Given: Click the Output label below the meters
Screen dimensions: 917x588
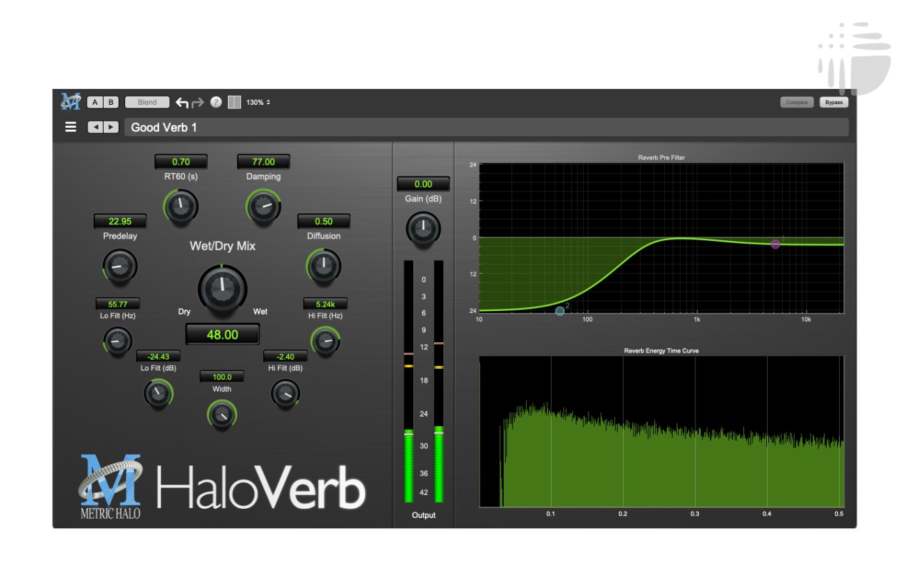Looking at the screenshot, I should click(x=423, y=515).
